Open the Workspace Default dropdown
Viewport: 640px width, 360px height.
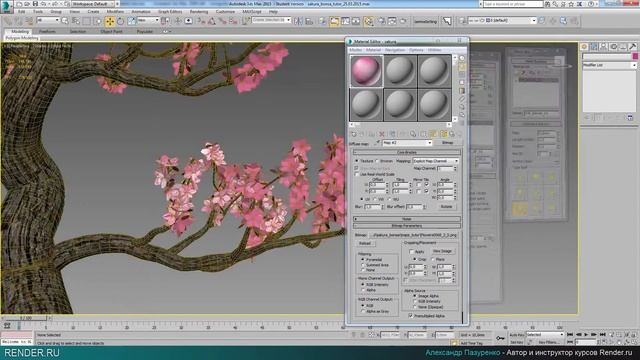92,4
